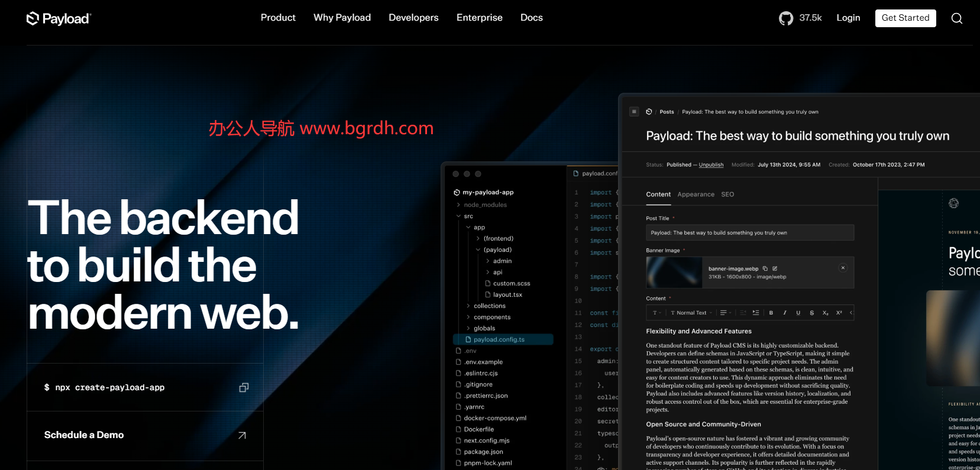Toggle underline formatting in content editor
The height and width of the screenshot is (470, 980).
(798, 313)
